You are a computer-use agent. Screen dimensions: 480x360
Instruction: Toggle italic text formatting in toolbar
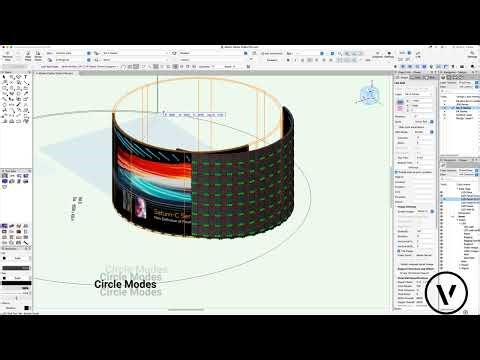295,60
